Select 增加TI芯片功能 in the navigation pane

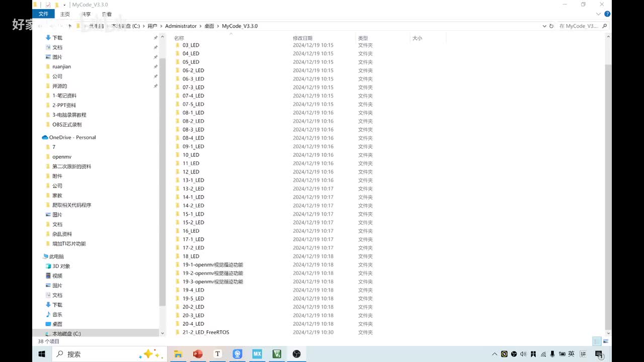69,244
